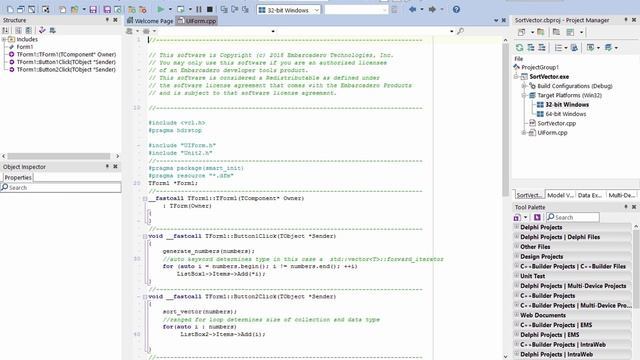Screen dimensions: 640x360
Task: Click the Forward navigation arrow
Action: [x=432, y=9]
